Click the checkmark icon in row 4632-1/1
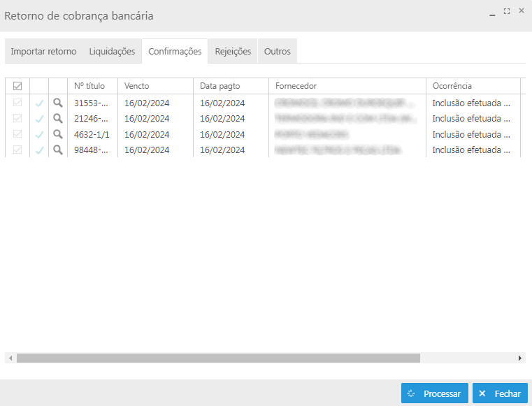Image resolution: width=532 pixels, height=406 pixels. (39, 134)
